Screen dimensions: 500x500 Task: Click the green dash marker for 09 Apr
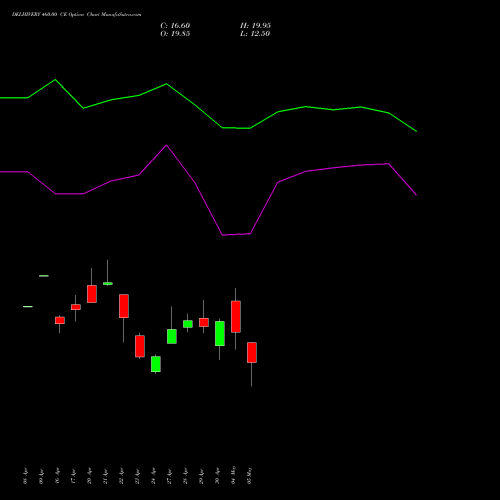[x=44, y=276]
